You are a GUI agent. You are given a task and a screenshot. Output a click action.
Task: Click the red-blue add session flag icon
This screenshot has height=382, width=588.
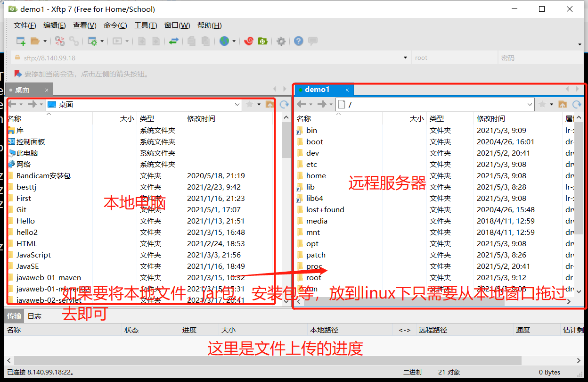(x=18, y=74)
